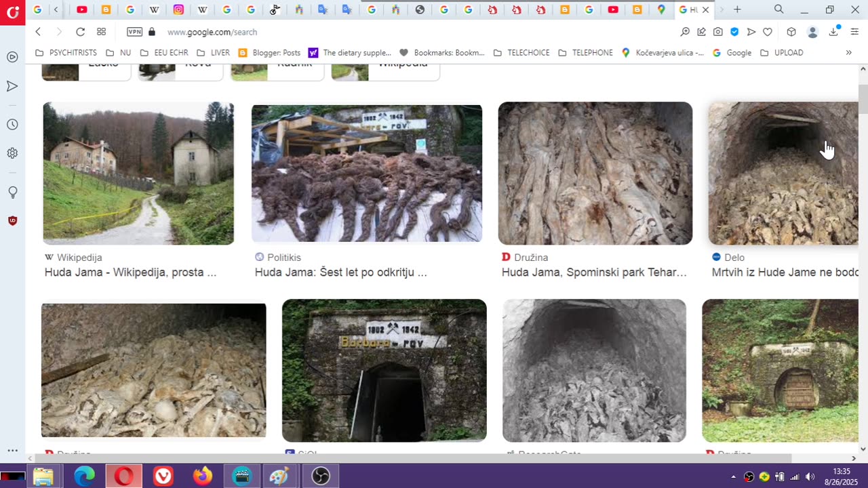Open Settings gear in the Opera sidebar
The height and width of the screenshot is (488, 868).
12,153
